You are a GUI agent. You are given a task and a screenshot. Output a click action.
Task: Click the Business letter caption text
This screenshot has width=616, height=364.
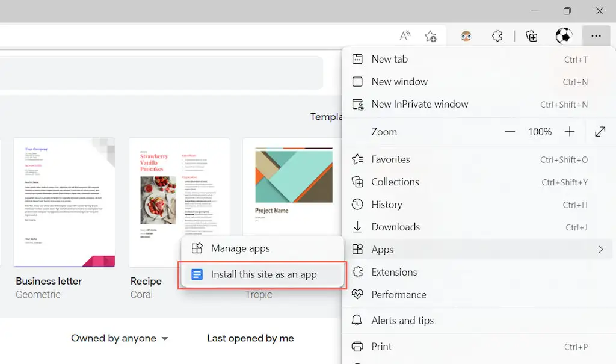click(x=49, y=281)
